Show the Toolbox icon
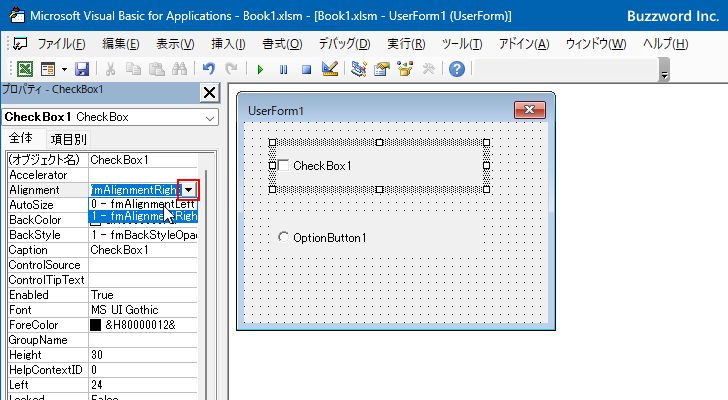 coord(428,69)
